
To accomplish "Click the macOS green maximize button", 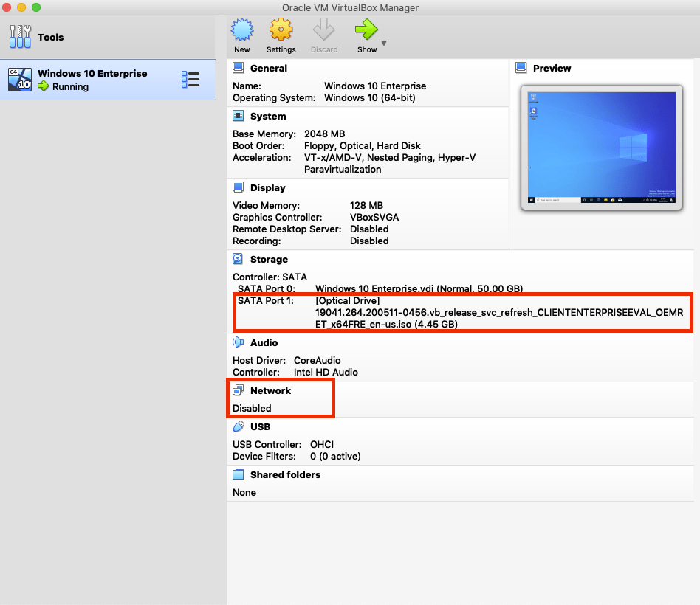I will [36, 7].
